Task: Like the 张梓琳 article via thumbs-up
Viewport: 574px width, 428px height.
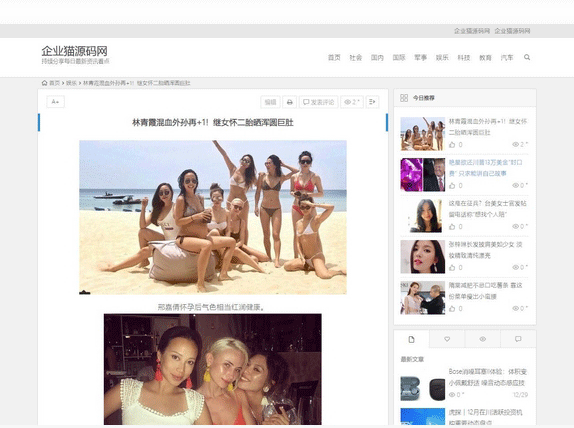Action: click(452, 268)
